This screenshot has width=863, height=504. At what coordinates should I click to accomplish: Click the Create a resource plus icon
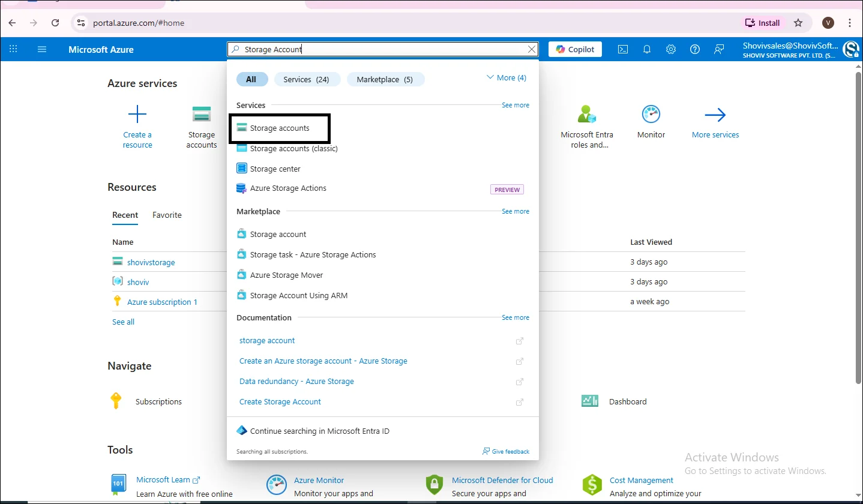[x=137, y=115]
